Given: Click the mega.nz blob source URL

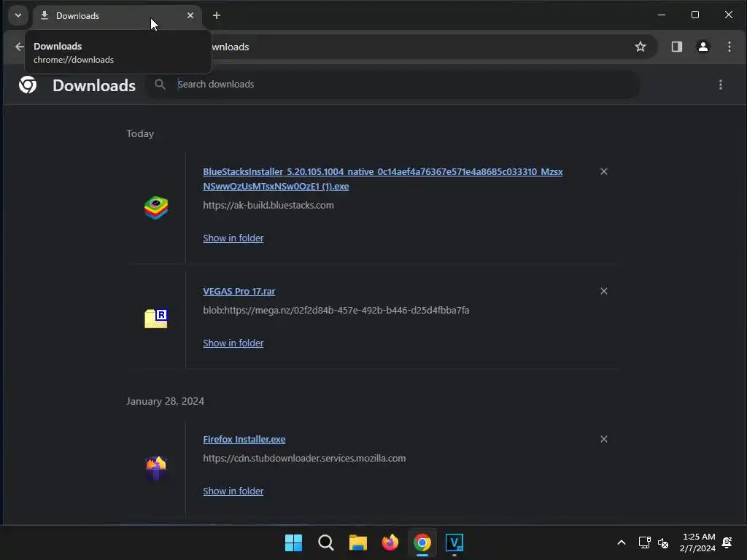Looking at the screenshot, I should pos(336,310).
